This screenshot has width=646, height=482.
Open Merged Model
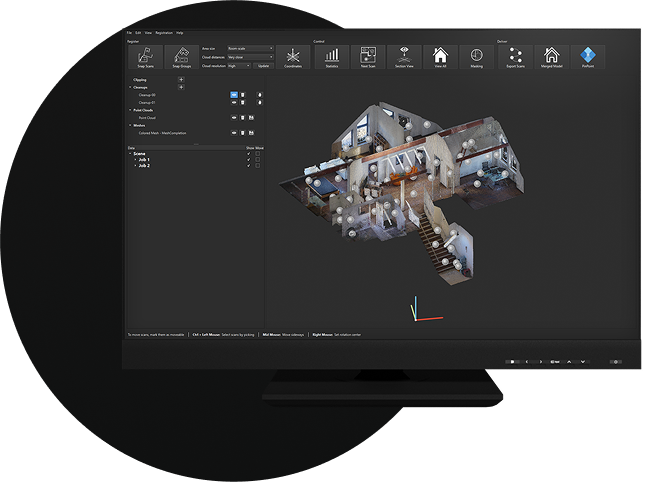(550, 57)
